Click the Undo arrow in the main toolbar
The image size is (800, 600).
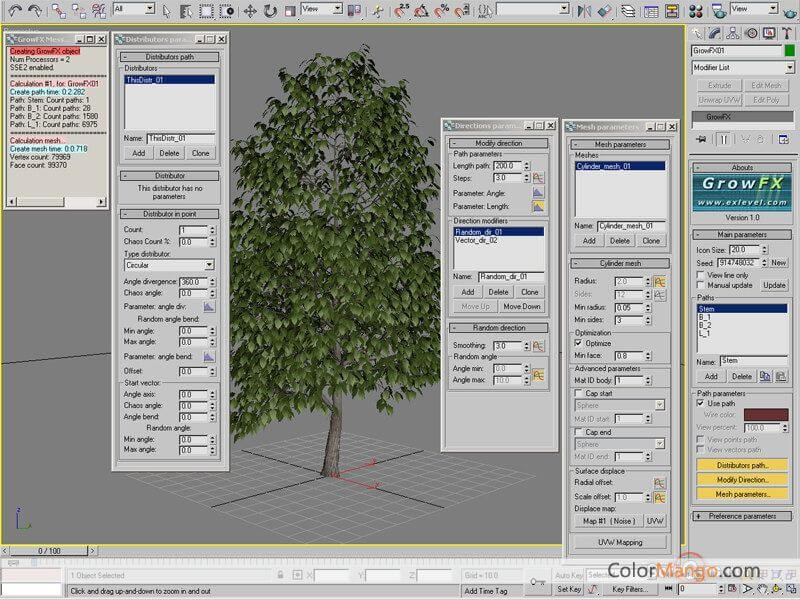(15, 10)
